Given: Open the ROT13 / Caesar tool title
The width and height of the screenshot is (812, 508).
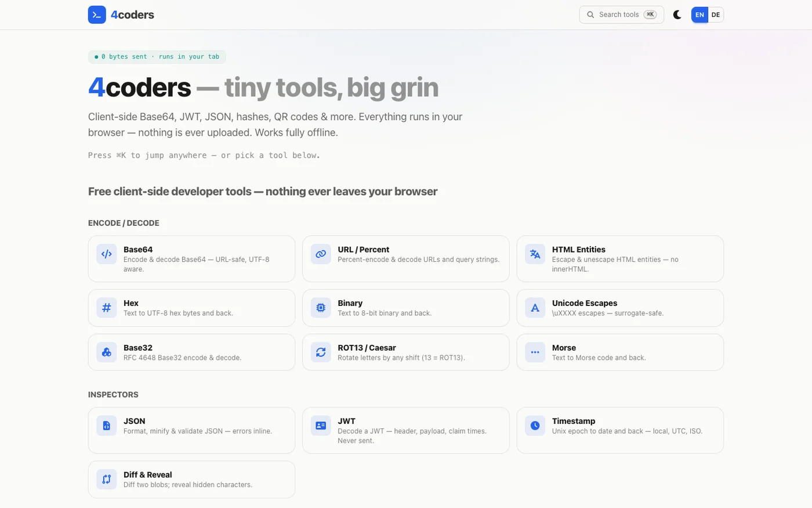Looking at the screenshot, I should pos(367,348).
